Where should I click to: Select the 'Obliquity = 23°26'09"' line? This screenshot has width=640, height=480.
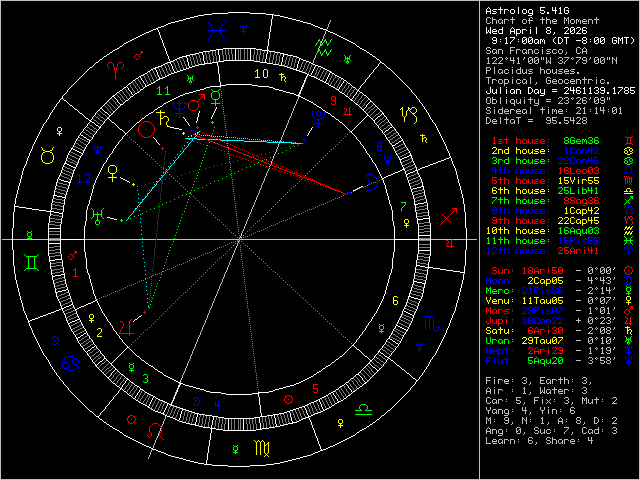point(548,101)
